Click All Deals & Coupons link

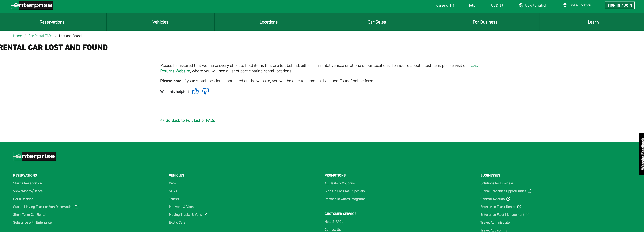click(340, 183)
